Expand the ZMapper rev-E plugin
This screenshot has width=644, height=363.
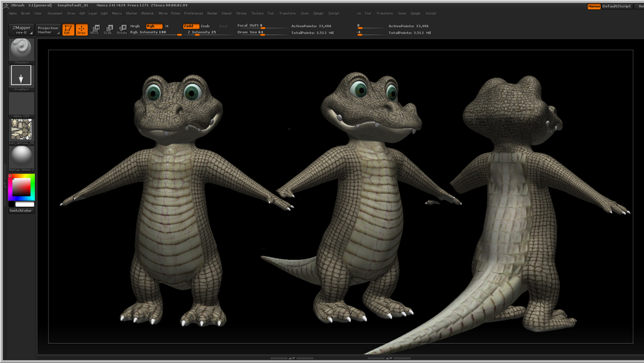[x=21, y=30]
